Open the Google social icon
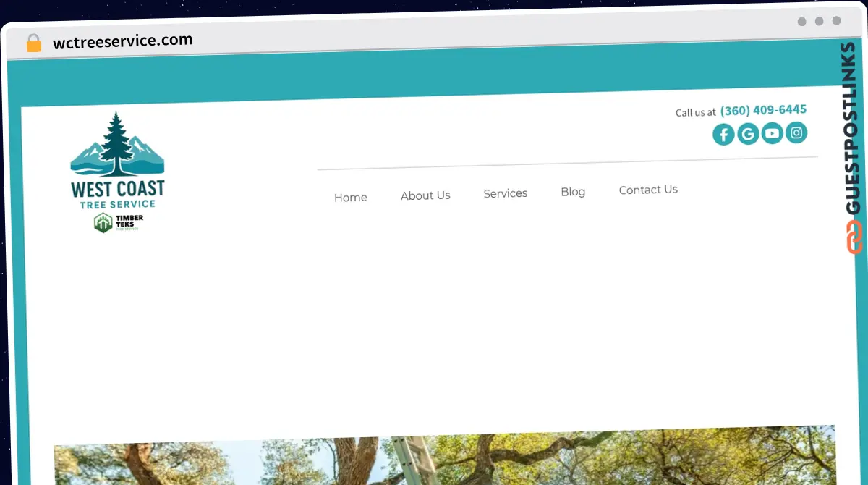The image size is (868, 485). (748, 134)
